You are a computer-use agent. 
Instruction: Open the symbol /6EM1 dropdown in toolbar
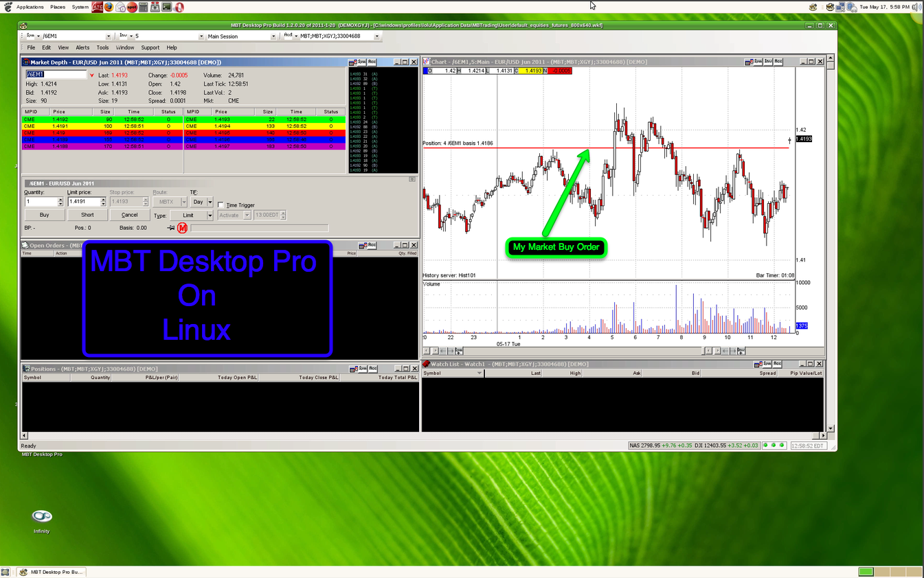109,36
